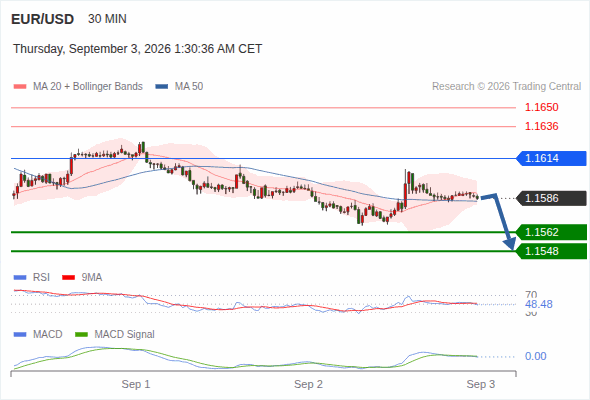Click the MA 50 legend label

[x=189, y=87]
